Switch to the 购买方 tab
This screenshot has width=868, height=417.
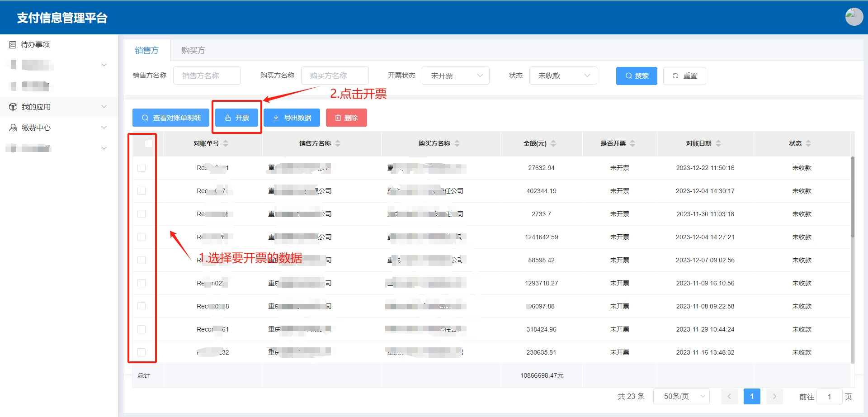tap(193, 51)
